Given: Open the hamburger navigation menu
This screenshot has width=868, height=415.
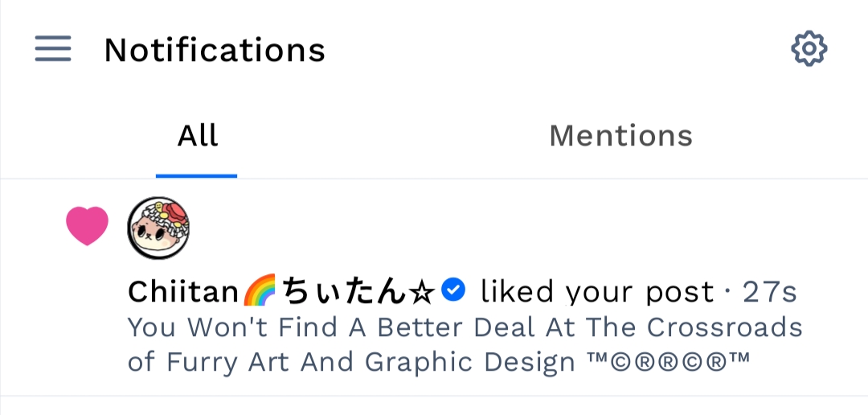Looking at the screenshot, I should click(53, 49).
